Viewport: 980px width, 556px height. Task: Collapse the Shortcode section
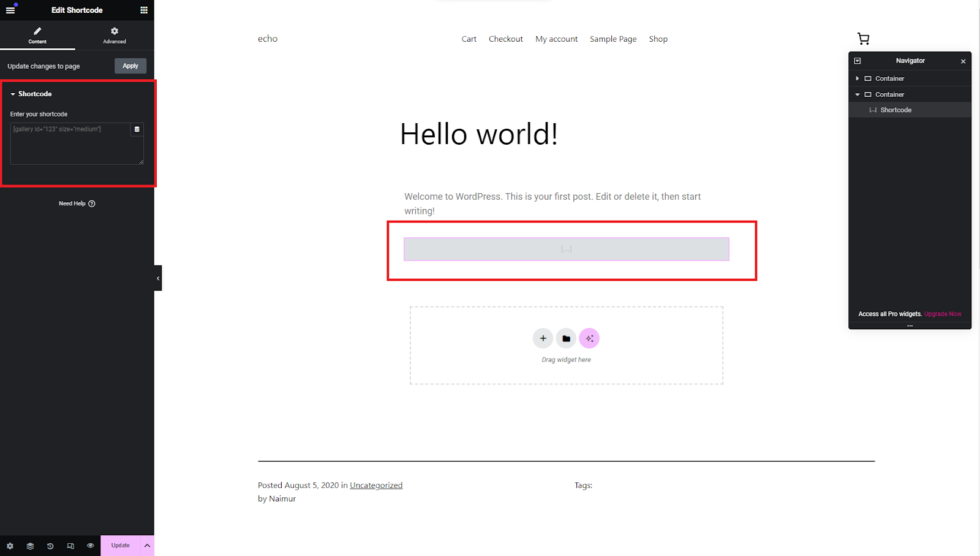point(13,94)
